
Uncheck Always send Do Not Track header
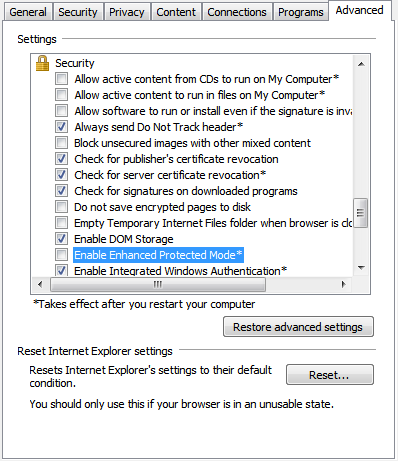point(61,127)
